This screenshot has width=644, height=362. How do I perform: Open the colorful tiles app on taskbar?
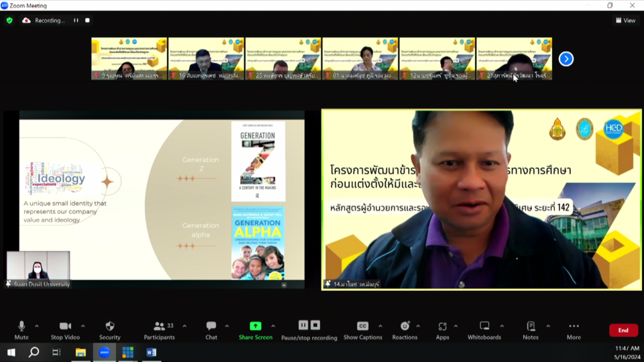coord(127,352)
